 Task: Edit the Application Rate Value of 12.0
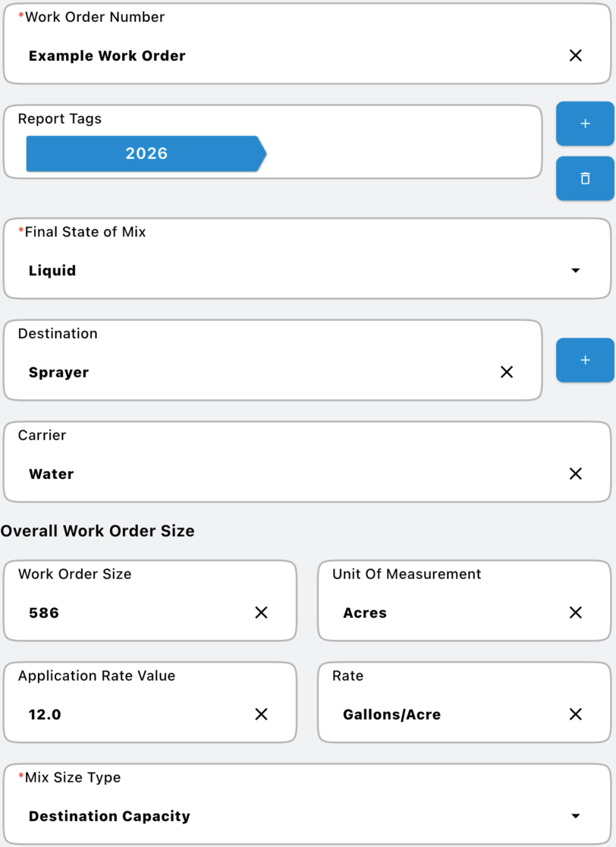click(x=129, y=714)
